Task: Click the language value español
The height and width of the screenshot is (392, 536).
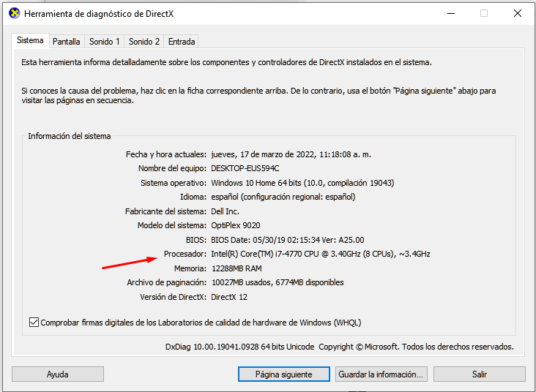Action: (x=283, y=197)
